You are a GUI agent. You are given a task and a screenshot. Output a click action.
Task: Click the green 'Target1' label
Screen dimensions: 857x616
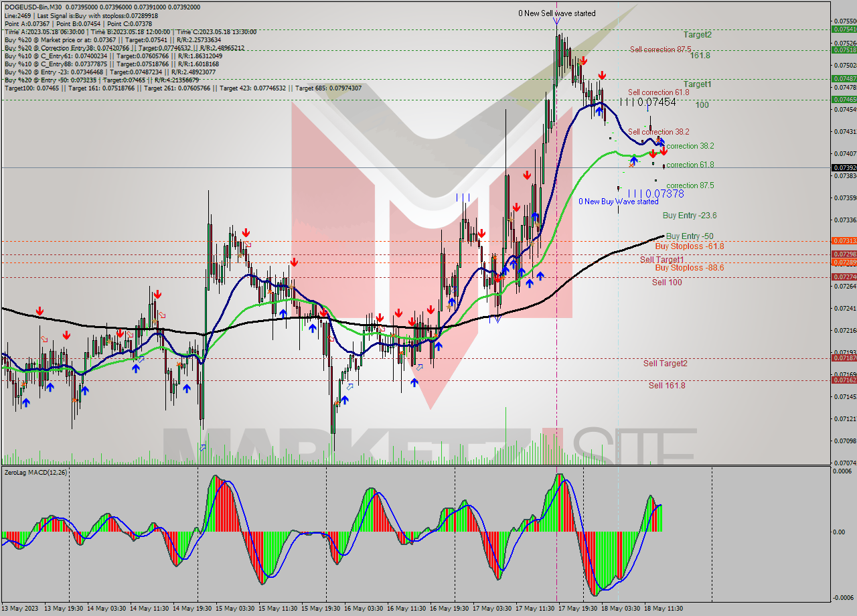[698, 84]
